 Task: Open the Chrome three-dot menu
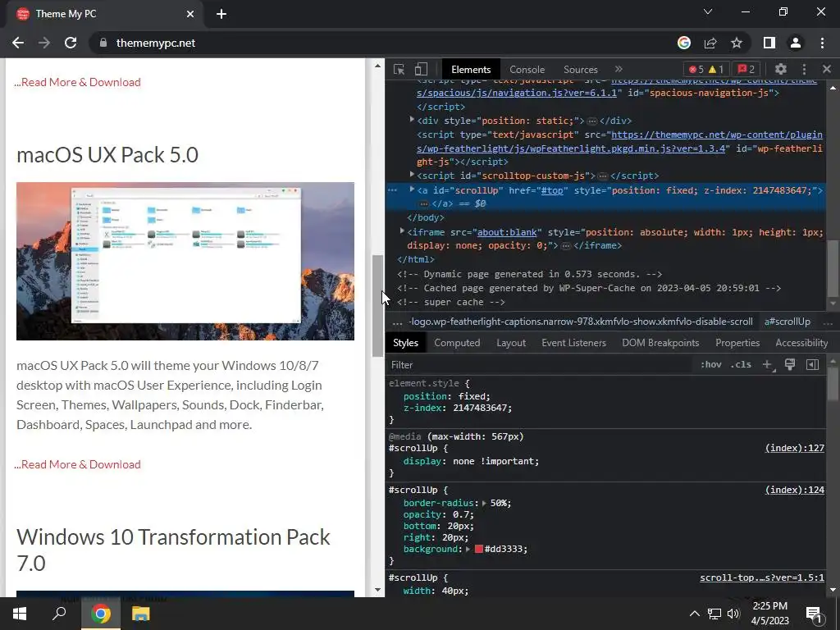tap(822, 43)
